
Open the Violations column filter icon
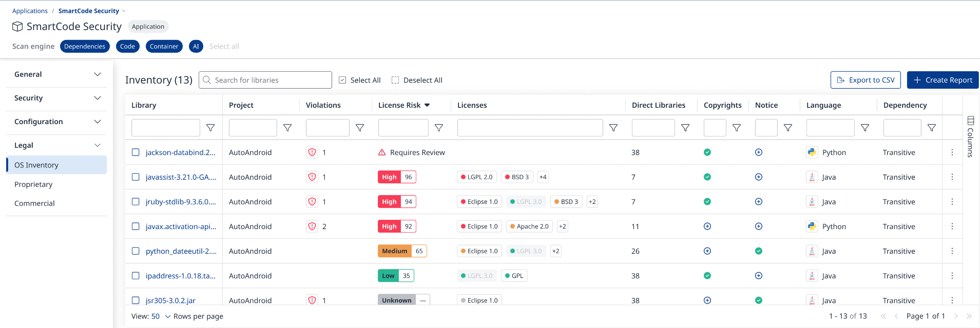[360, 128]
